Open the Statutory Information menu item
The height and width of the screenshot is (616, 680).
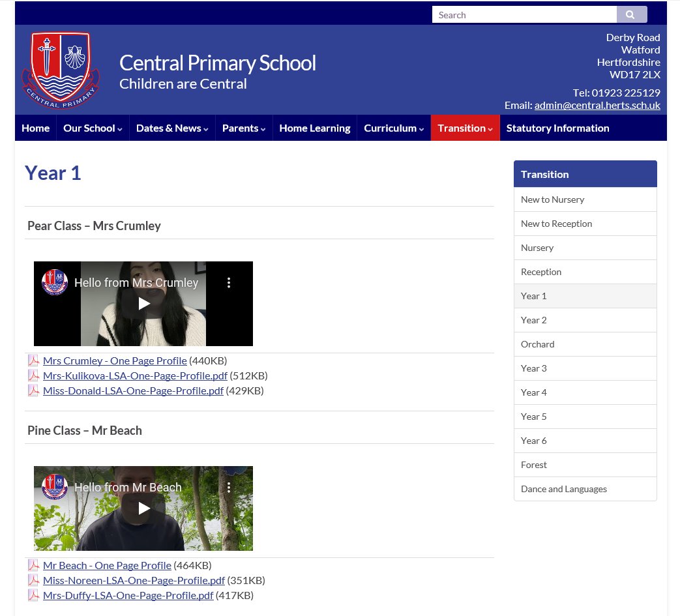[557, 128]
